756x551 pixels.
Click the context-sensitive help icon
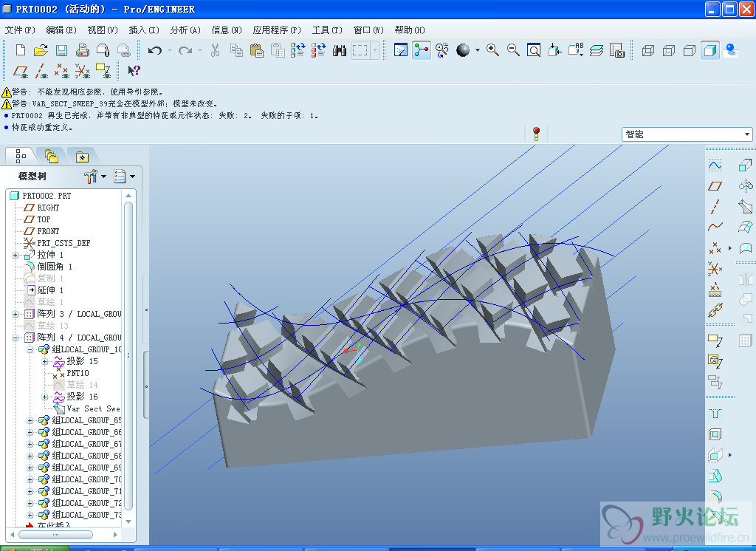click(x=134, y=71)
